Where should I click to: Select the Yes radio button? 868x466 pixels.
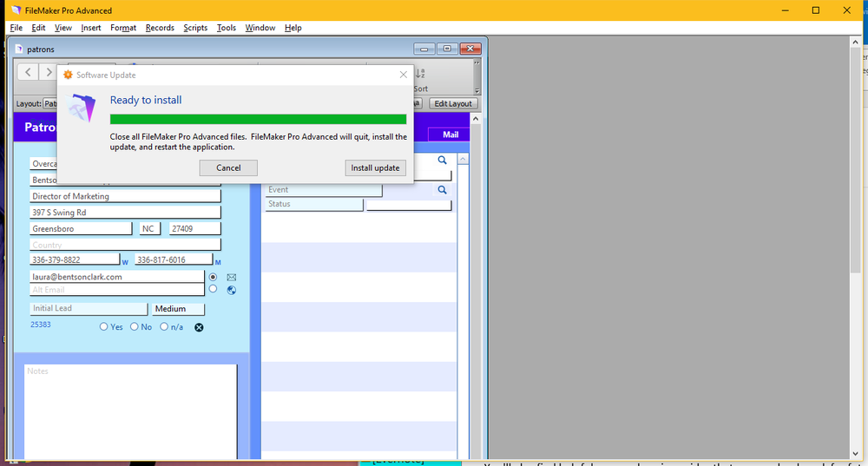click(104, 327)
